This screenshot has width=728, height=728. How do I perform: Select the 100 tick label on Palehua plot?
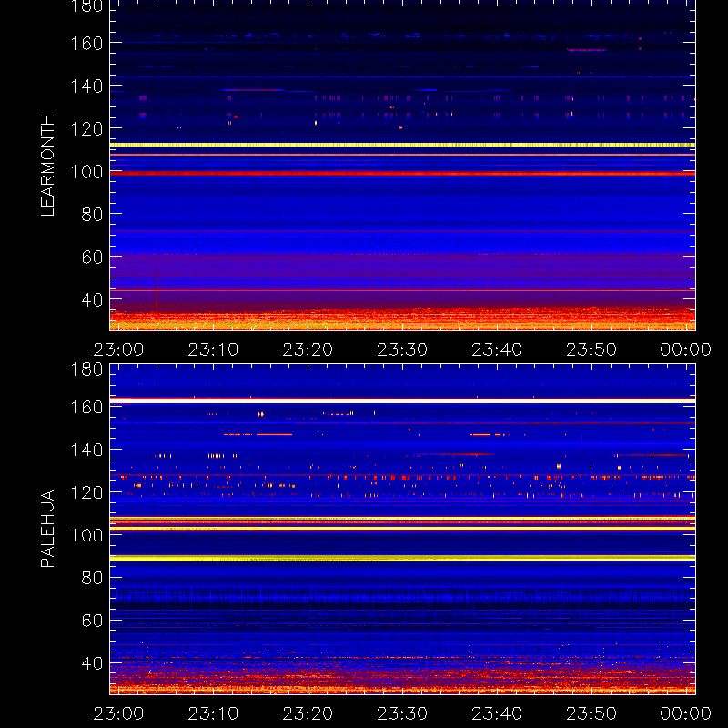click(86, 535)
